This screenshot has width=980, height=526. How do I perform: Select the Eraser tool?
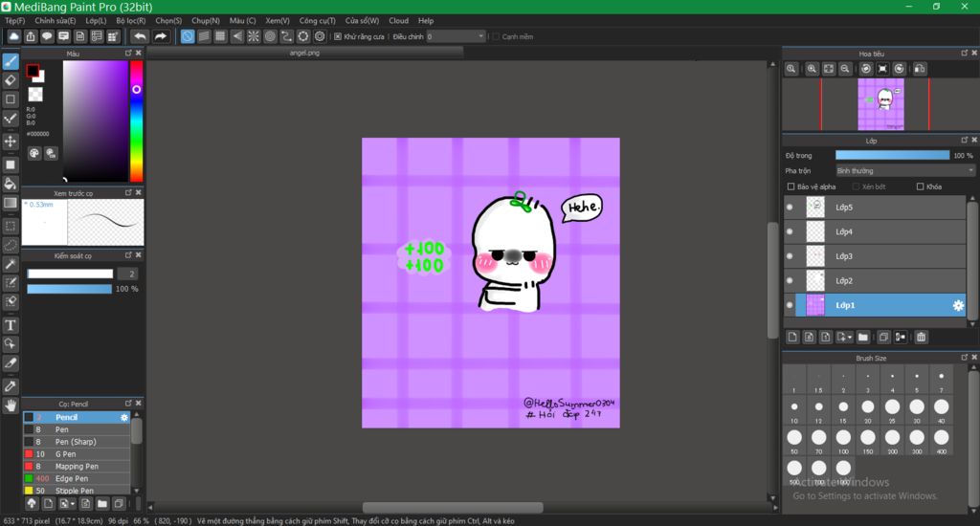(x=10, y=80)
